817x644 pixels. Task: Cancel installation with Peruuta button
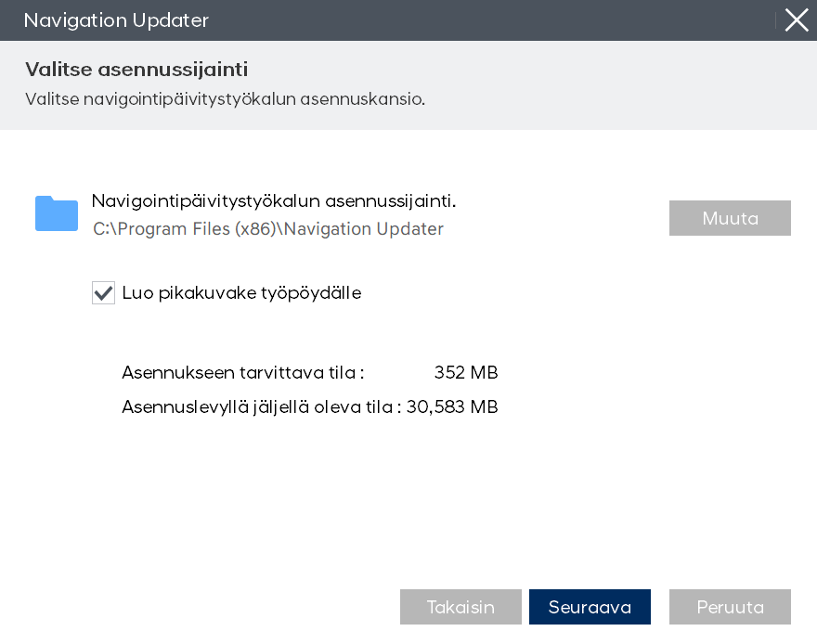[730, 607]
